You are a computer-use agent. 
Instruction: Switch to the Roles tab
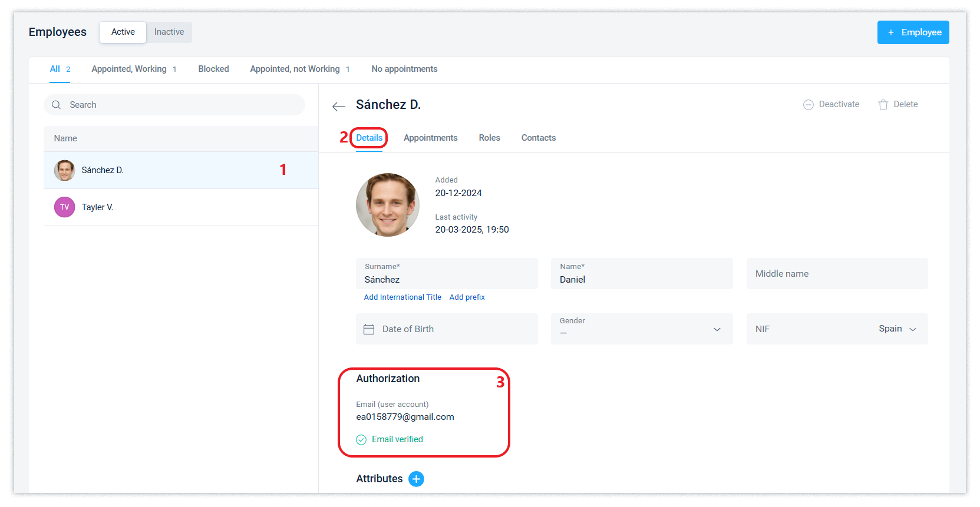(489, 138)
